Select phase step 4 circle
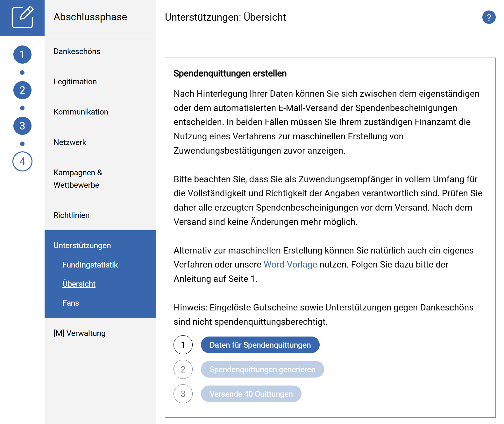 [22, 161]
